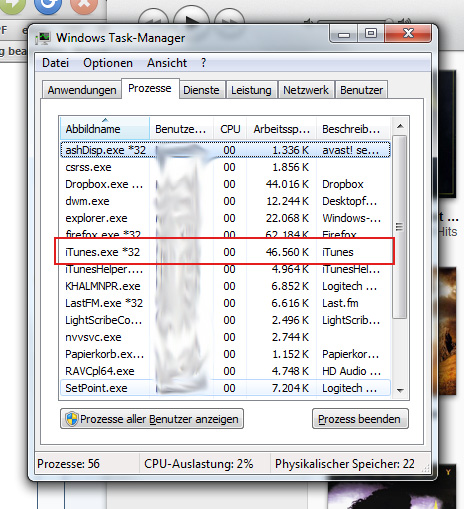The height and width of the screenshot is (509, 464).
Task: Click the Prozess beenden button
Action: coord(360,419)
